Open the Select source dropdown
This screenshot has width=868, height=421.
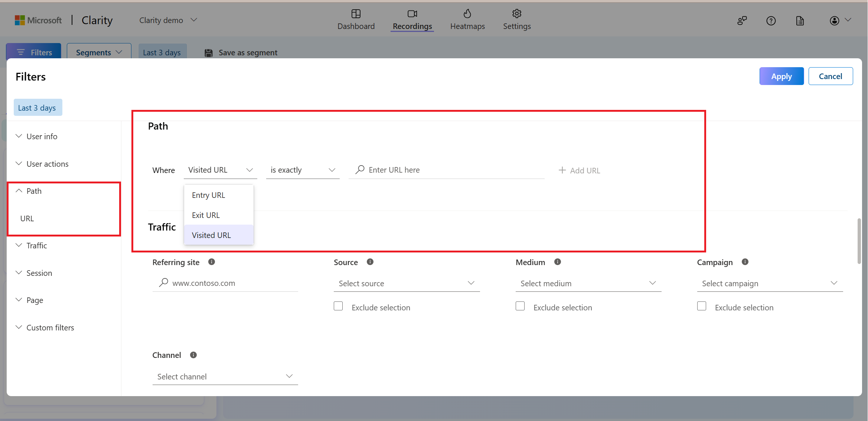pyautogui.click(x=406, y=283)
